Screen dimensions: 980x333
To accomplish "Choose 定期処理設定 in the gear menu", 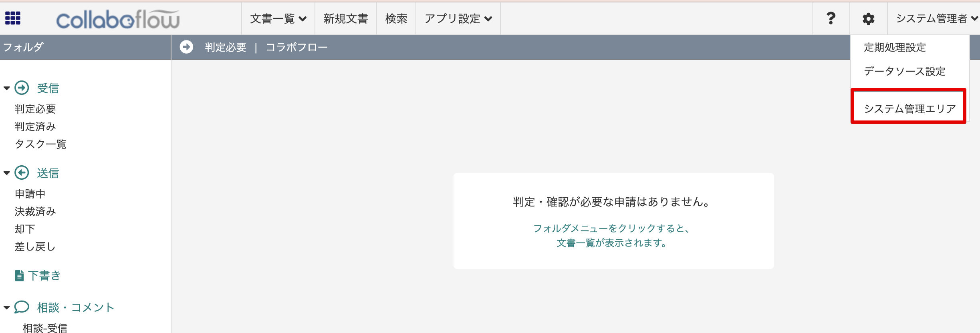I will pyautogui.click(x=895, y=47).
